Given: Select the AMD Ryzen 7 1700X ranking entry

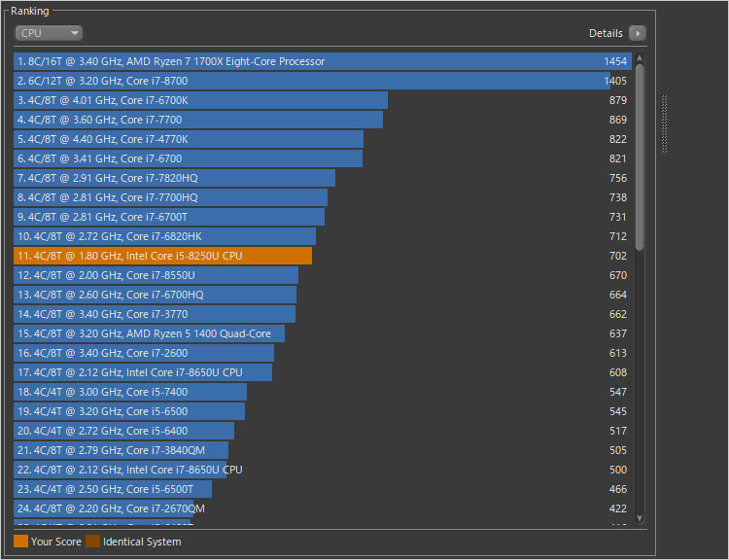Looking at the screenshot, I should [x=292, y=61].
